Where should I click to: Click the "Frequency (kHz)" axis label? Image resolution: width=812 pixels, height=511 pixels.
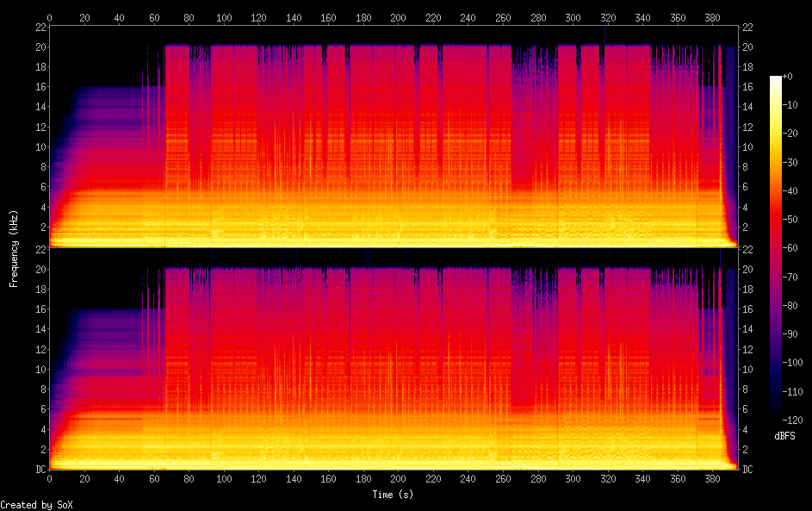click(14, 248)
